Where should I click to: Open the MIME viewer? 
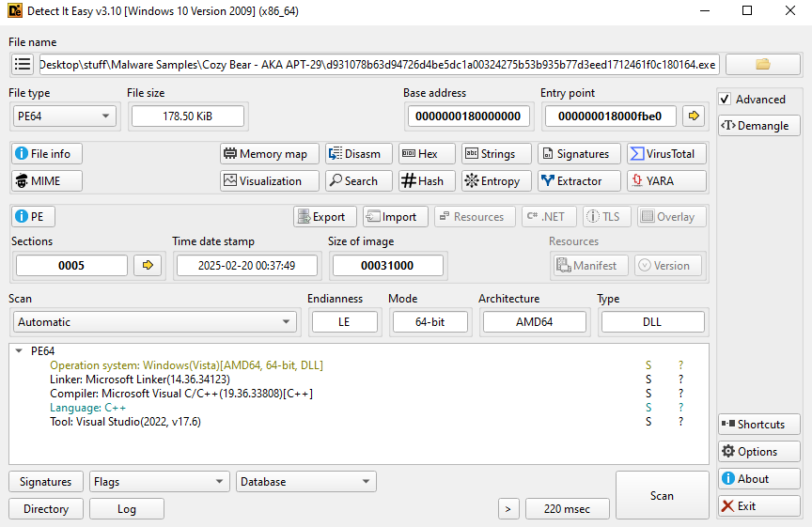click(47, 180)
